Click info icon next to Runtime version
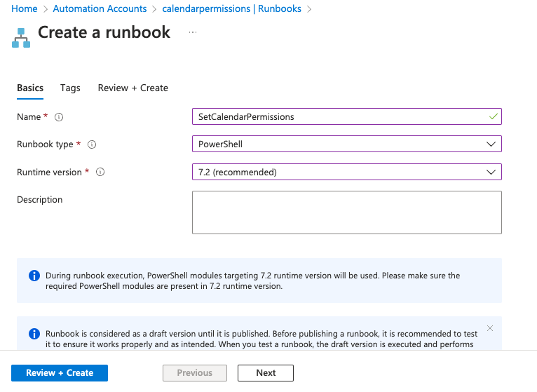Screen dimensions: 537x392 tap(100, 172)
